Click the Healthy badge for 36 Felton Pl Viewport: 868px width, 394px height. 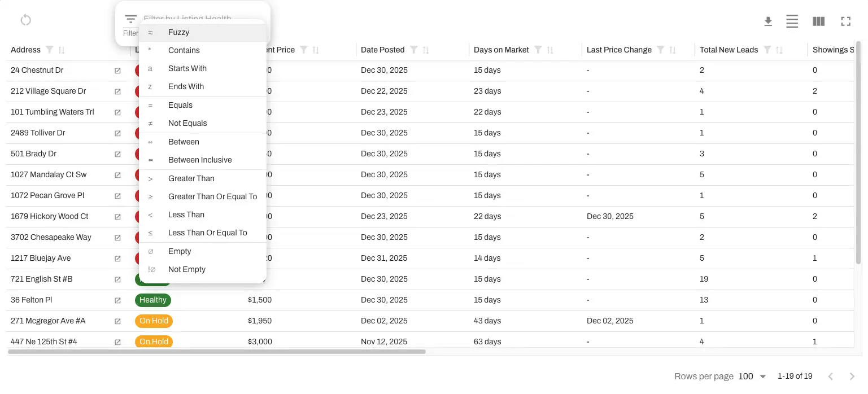[x=152, y=300]
